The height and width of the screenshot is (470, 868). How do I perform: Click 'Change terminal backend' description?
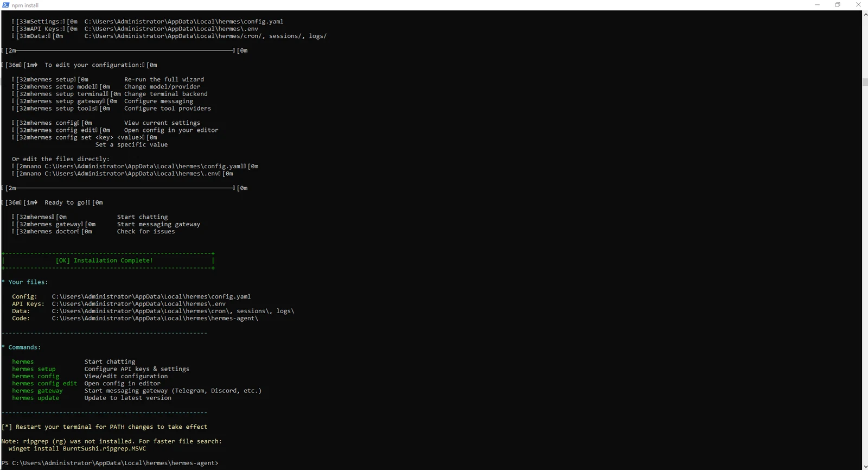(x=166, y=94)
